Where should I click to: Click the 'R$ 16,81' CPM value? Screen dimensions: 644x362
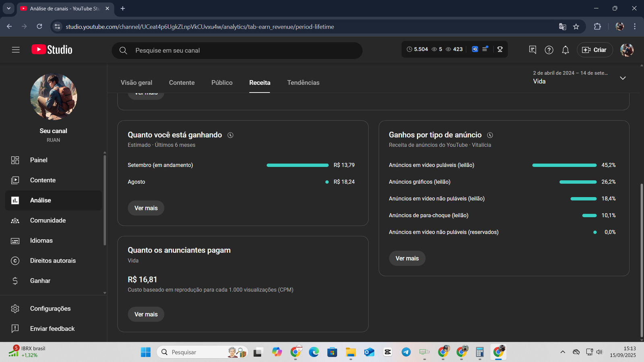142,280
